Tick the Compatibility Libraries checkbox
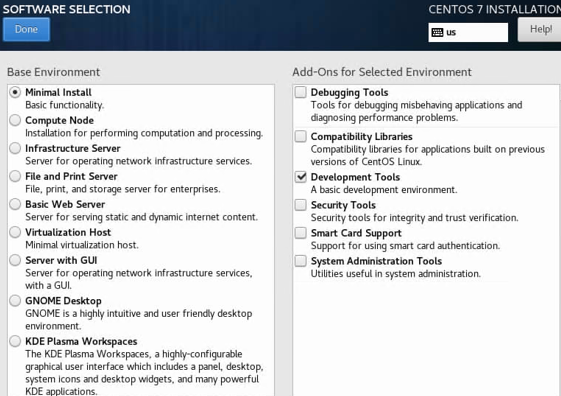This screenshot has height=396, width=561. click(301, 136)
